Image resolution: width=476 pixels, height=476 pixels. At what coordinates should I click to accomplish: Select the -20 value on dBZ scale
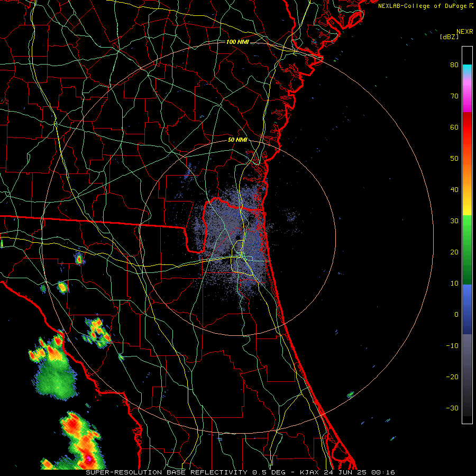point(452,377)
